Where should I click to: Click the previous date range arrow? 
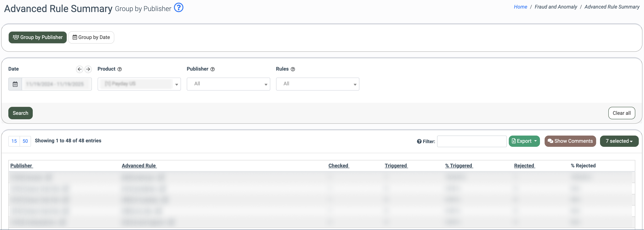click(x=79, y=69)
